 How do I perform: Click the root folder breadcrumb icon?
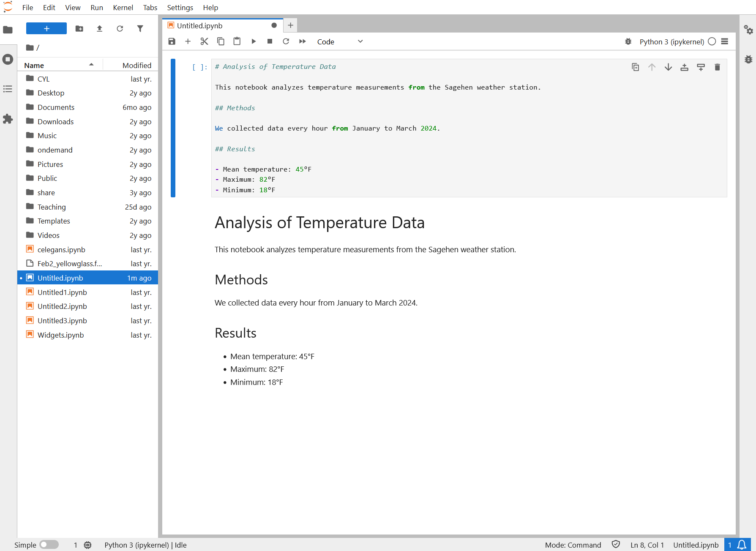30,47
